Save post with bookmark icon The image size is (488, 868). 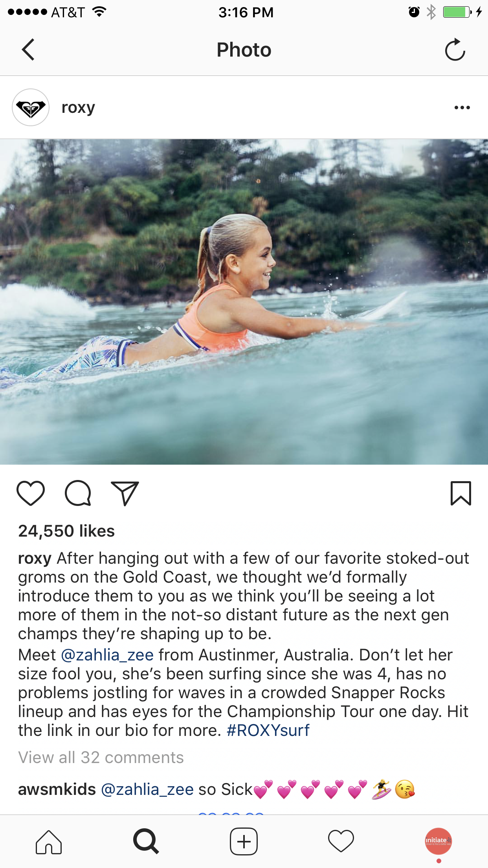(x=460, y=493)
